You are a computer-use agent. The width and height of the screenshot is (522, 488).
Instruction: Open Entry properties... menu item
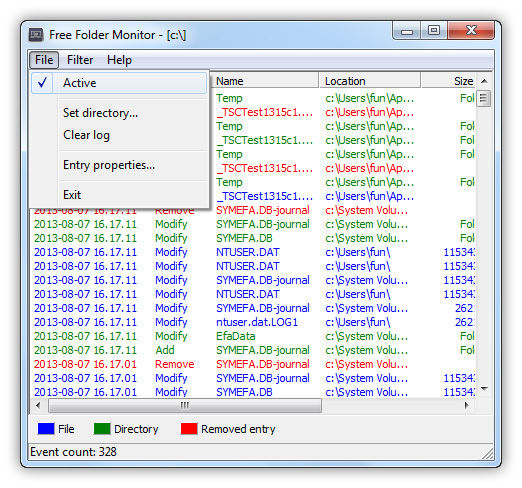pos(119,165)
